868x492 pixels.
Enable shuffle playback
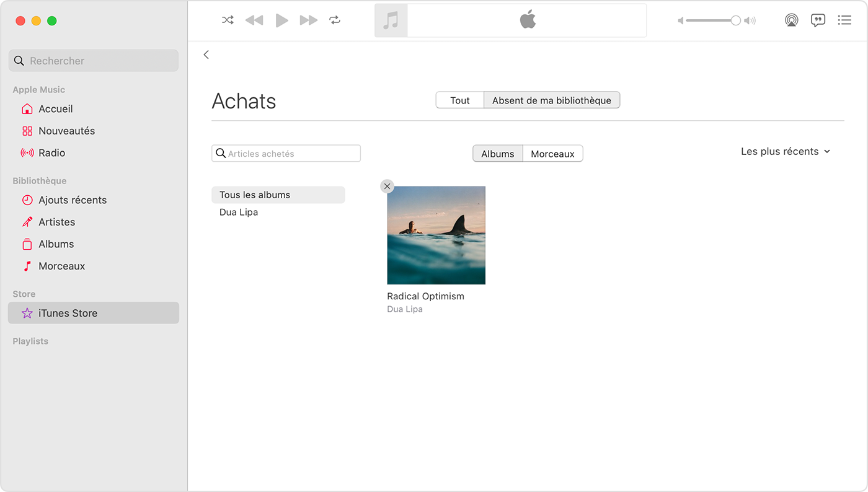point(228,20)
